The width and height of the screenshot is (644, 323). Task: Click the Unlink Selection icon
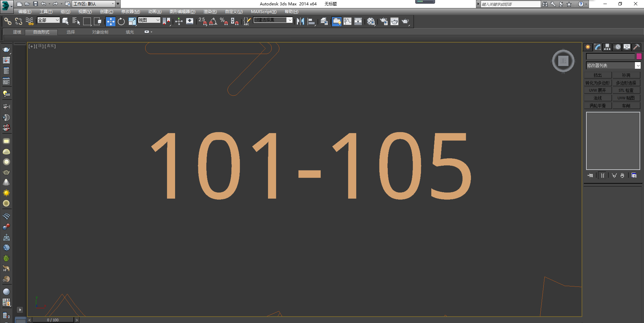(18, 21)
